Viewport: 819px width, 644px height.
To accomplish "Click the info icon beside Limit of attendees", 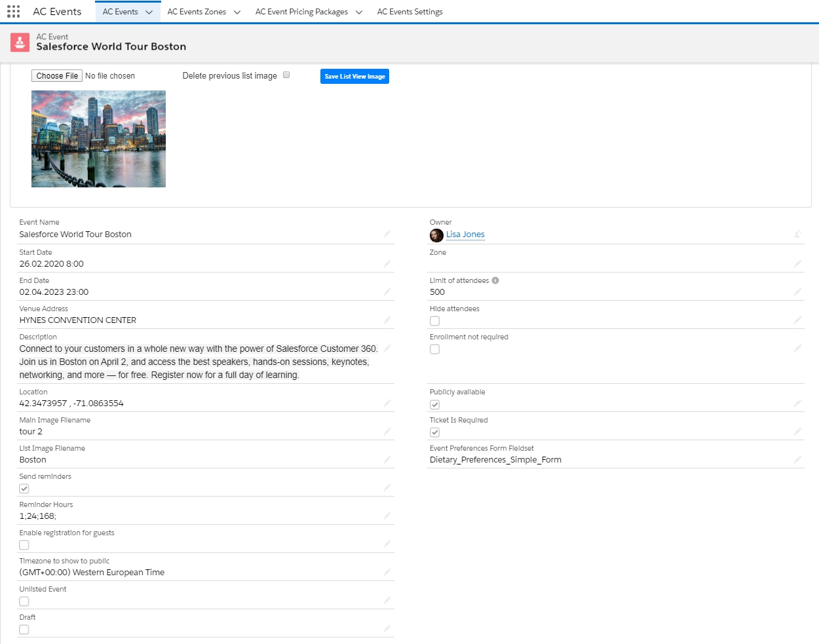I will click(x=495, y=280).
